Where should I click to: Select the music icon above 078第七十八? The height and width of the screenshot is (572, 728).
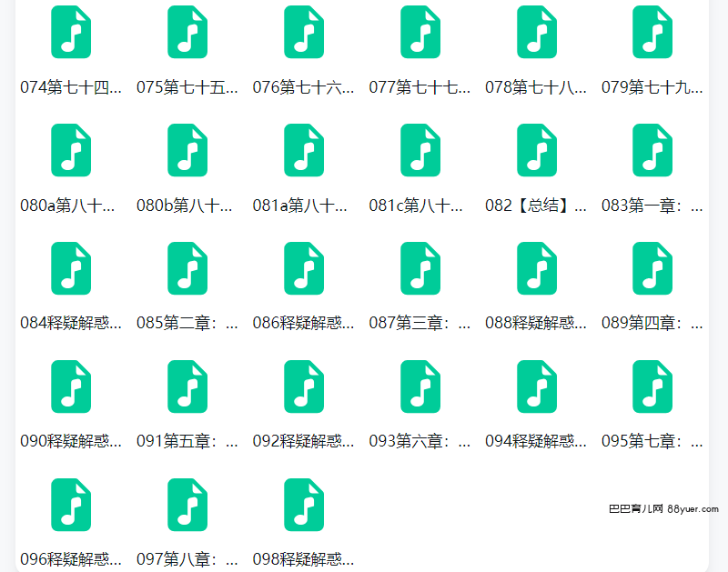[537, 32]
